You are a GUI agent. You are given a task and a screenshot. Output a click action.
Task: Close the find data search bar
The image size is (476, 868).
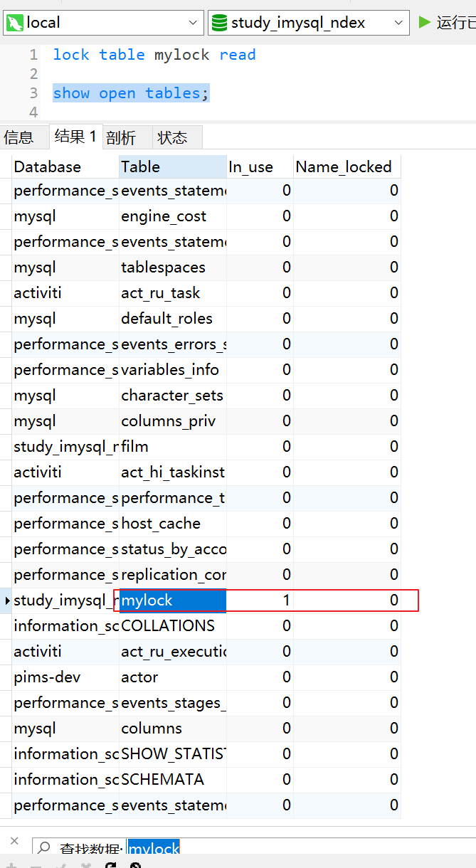point(14,841)
